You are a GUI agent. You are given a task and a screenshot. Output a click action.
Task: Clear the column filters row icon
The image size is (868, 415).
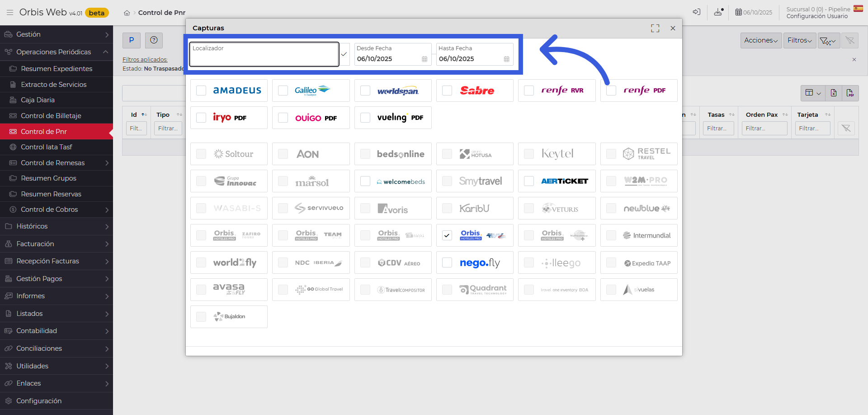click(846, 129)
